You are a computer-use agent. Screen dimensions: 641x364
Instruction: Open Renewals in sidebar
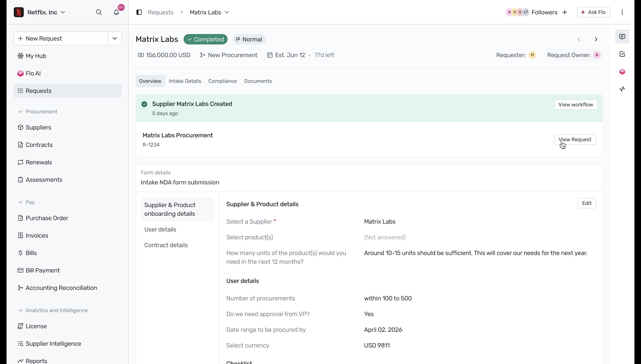click(x=68, y=162)
